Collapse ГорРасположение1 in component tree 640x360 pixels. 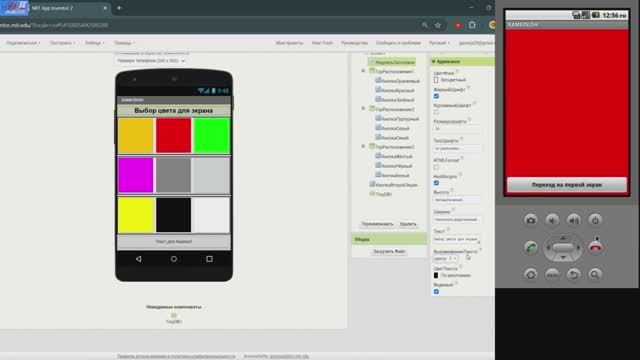pos(363,71)
